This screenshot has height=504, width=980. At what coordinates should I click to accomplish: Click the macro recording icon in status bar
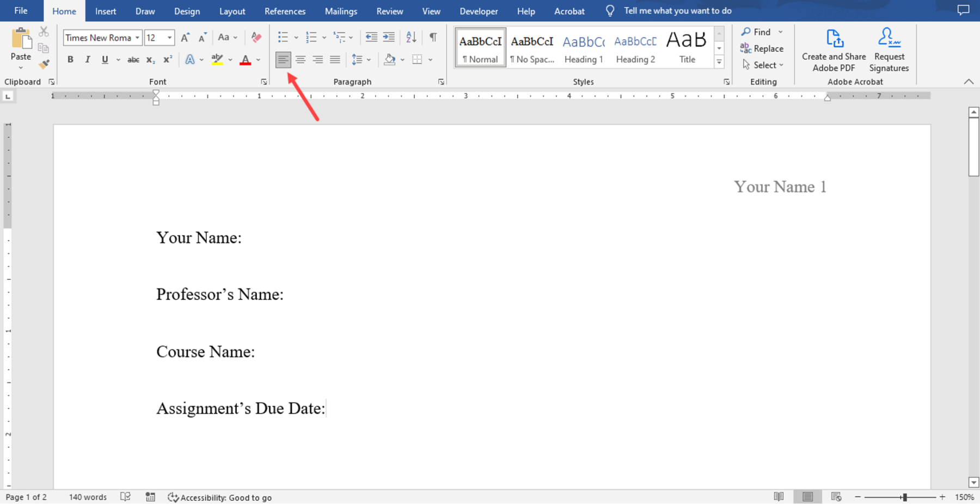(150, 497)
